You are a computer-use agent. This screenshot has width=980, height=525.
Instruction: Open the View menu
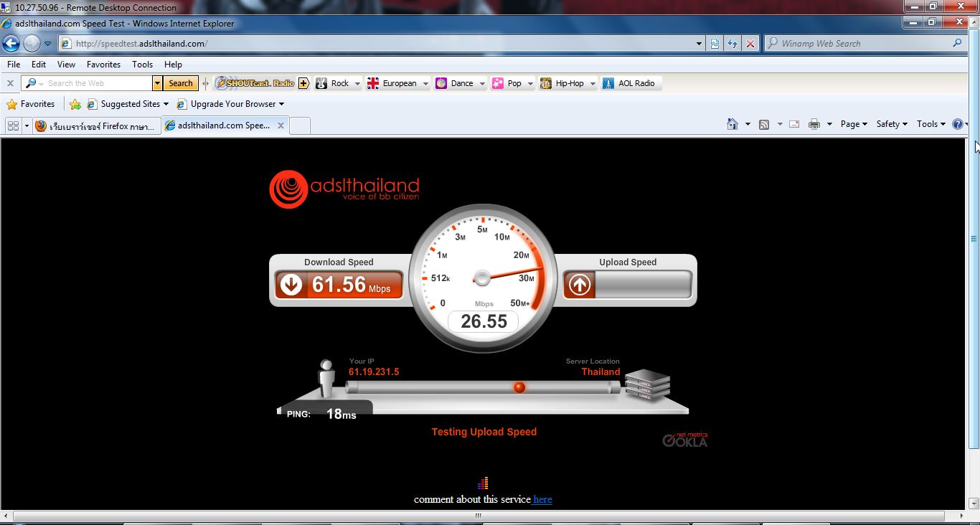point(66,65)
